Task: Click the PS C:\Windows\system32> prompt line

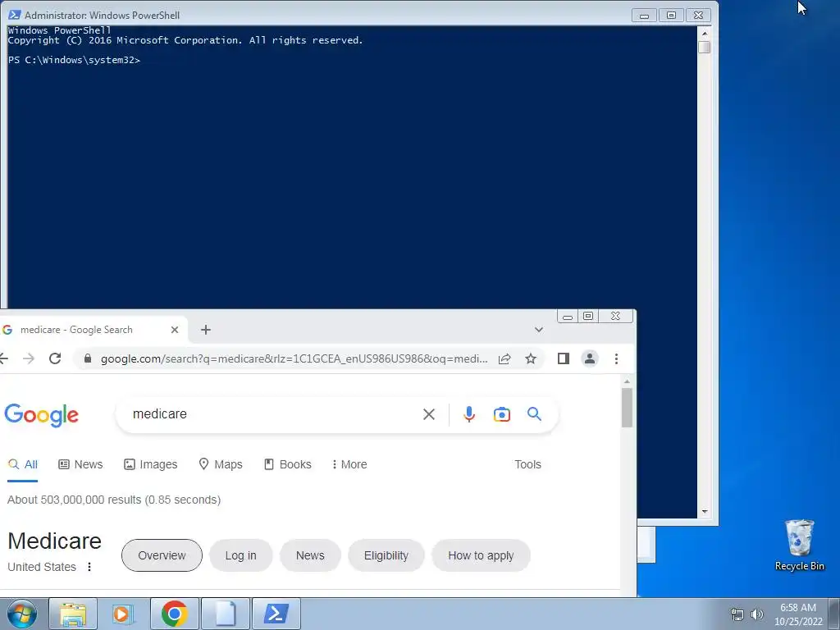Action: [x=74, y=60]
